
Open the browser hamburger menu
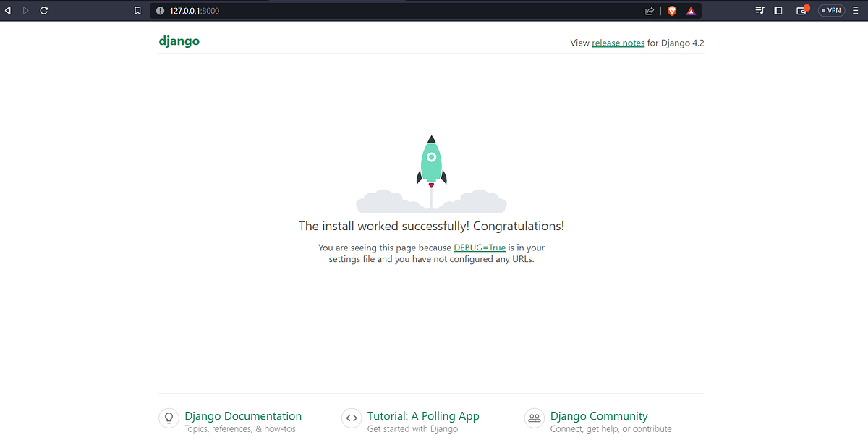(x=855, y=10)
